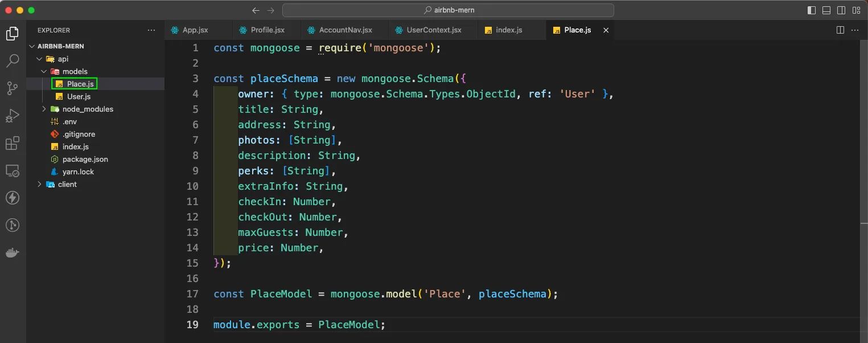This screenshot has width=868, height=343.
Task: Open Place.js in the explorer tree
Action: (95, 84)
